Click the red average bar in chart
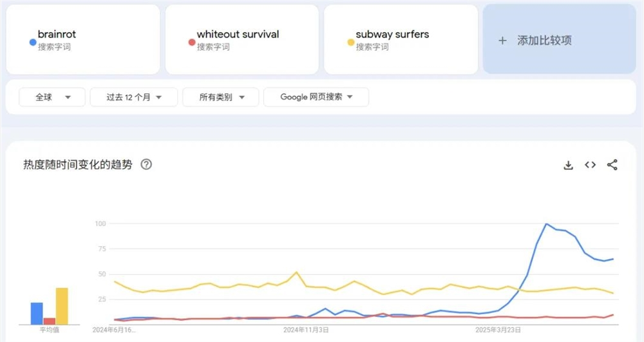644x342 pixels. tap(49, 321)
